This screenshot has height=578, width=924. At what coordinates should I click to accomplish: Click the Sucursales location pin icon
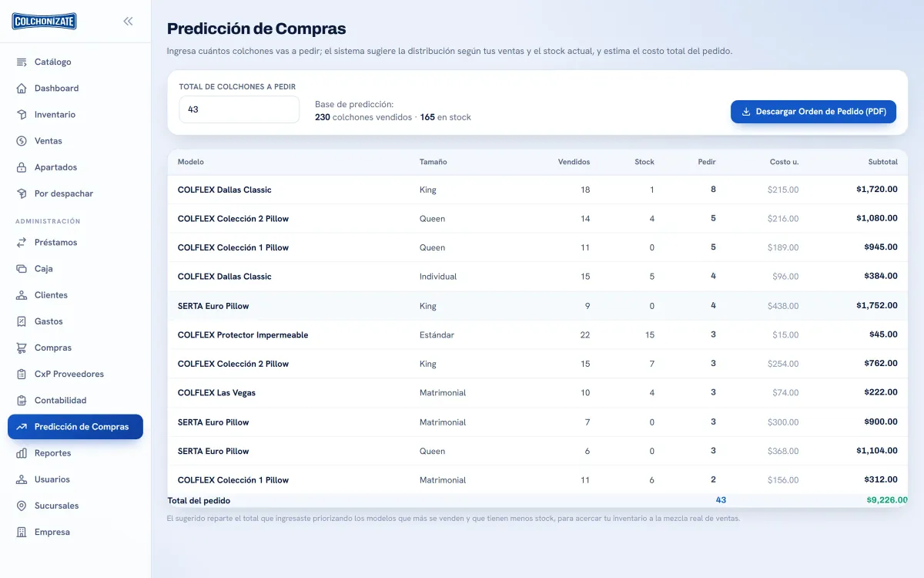click(x=22, y=506)
